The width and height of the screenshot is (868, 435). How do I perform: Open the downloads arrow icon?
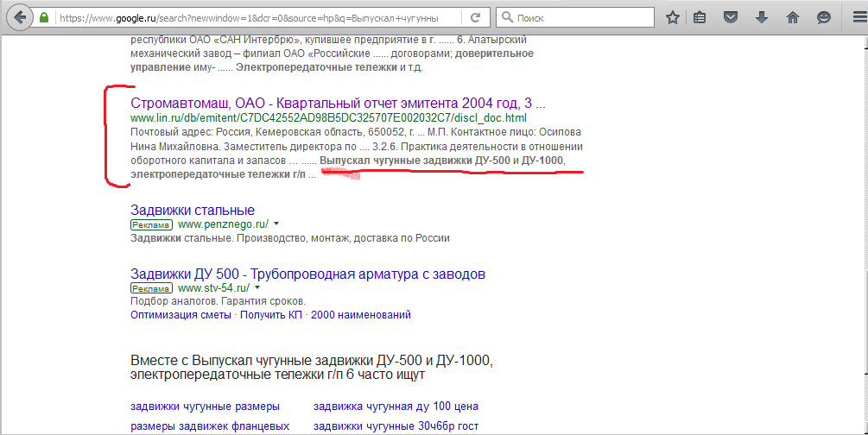tap(762, 18)
